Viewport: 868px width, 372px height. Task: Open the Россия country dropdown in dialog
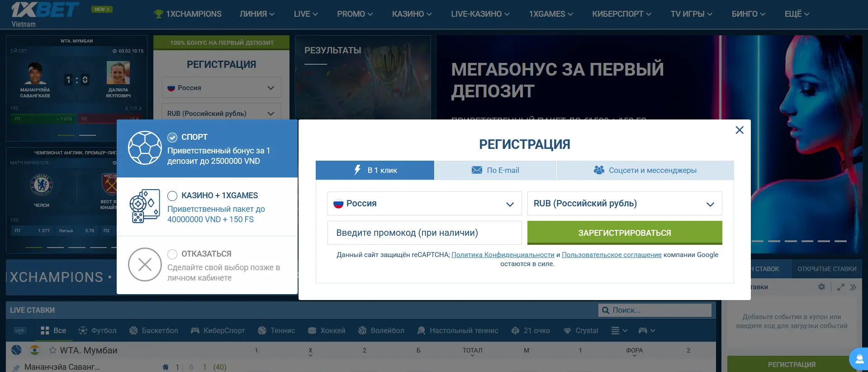click(x=424, y=204)
